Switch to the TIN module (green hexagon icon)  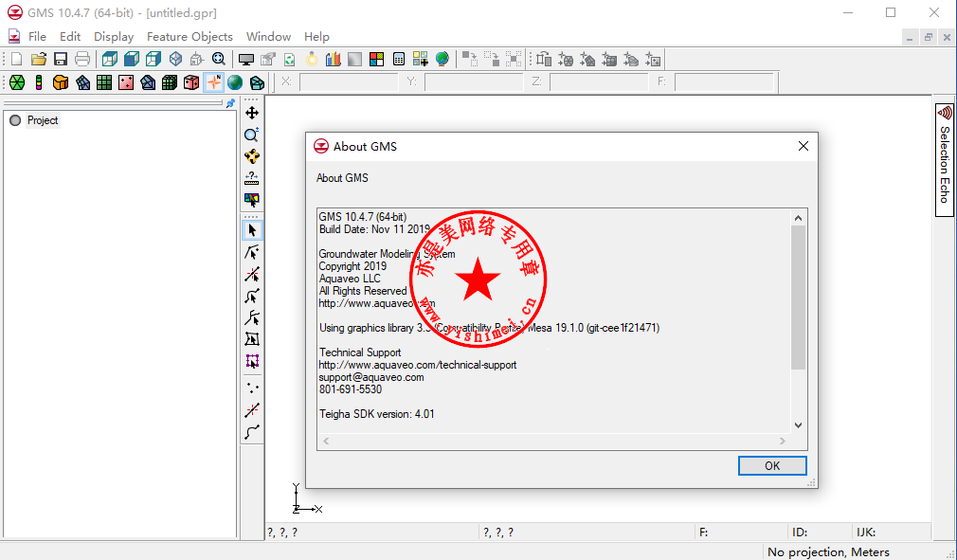17,82
